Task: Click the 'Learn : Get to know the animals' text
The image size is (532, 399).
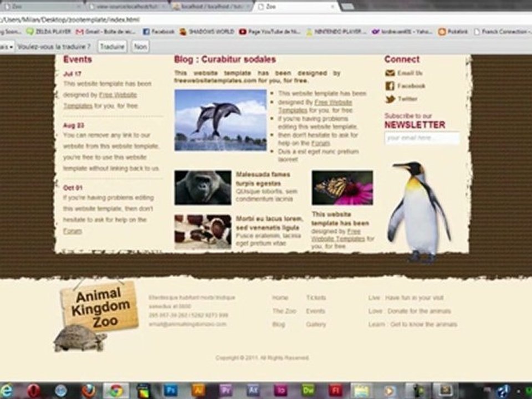Action: pos(412,324)
